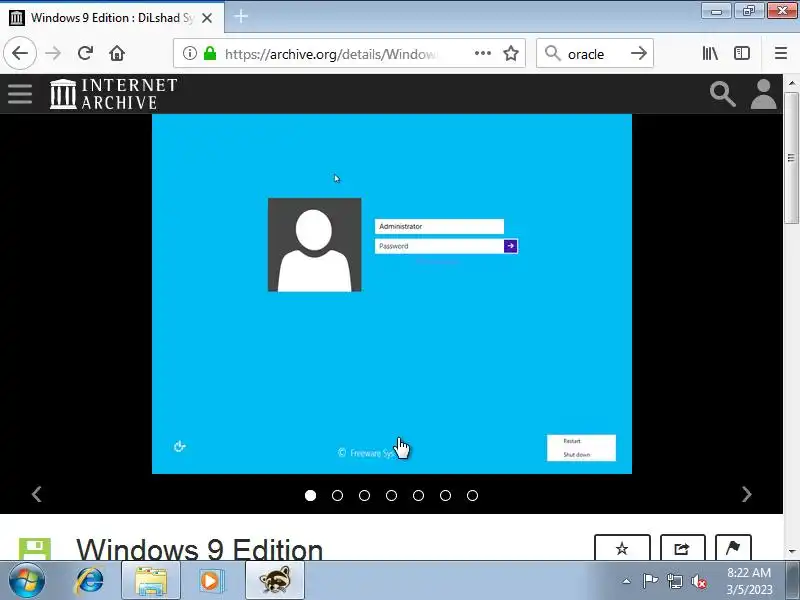This screenshot has width=800, height=600.
Task: Open Internet Archive navigation hamburger menu
Action: tap(20, 94)
